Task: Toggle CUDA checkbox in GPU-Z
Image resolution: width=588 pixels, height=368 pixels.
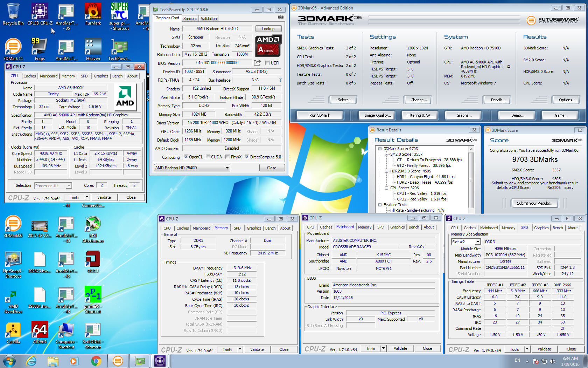Action: coord(208,157)
